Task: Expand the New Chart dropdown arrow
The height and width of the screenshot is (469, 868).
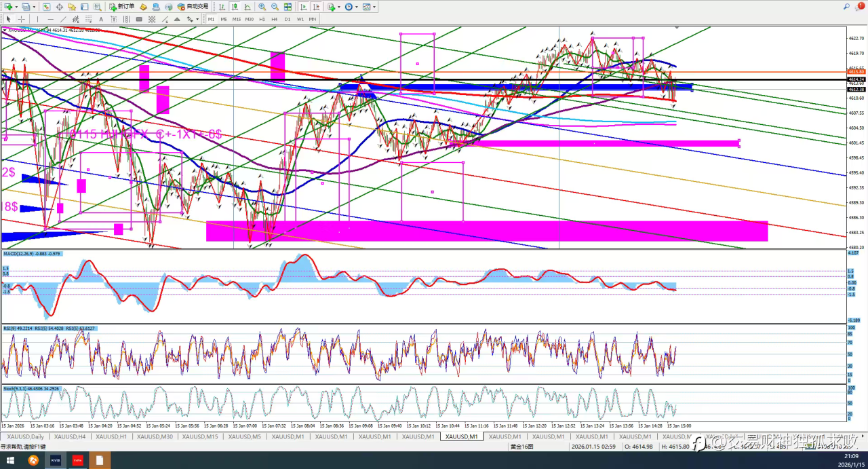Action: [16, 7]
